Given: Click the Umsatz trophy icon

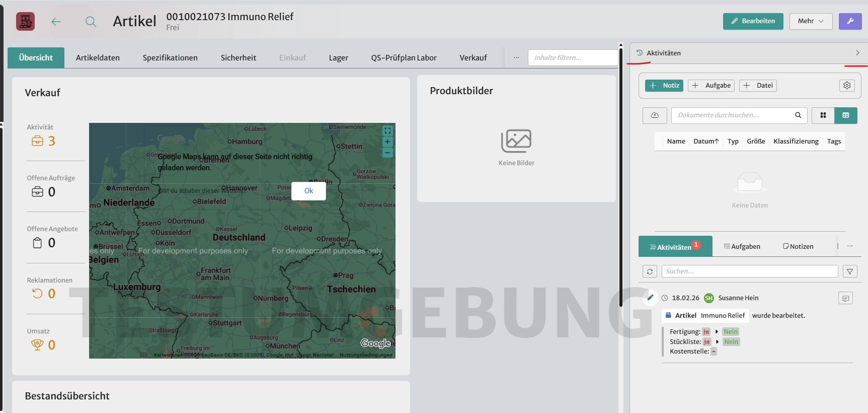Looking at the screenshot, I should pyautogui.click(x=37, y=345).
